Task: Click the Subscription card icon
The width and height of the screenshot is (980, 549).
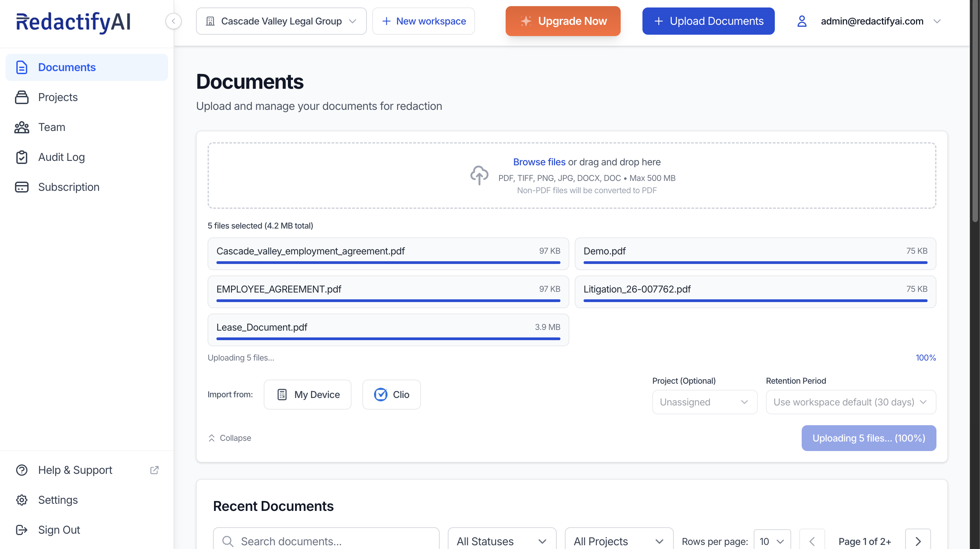Action: coord(22,187)
